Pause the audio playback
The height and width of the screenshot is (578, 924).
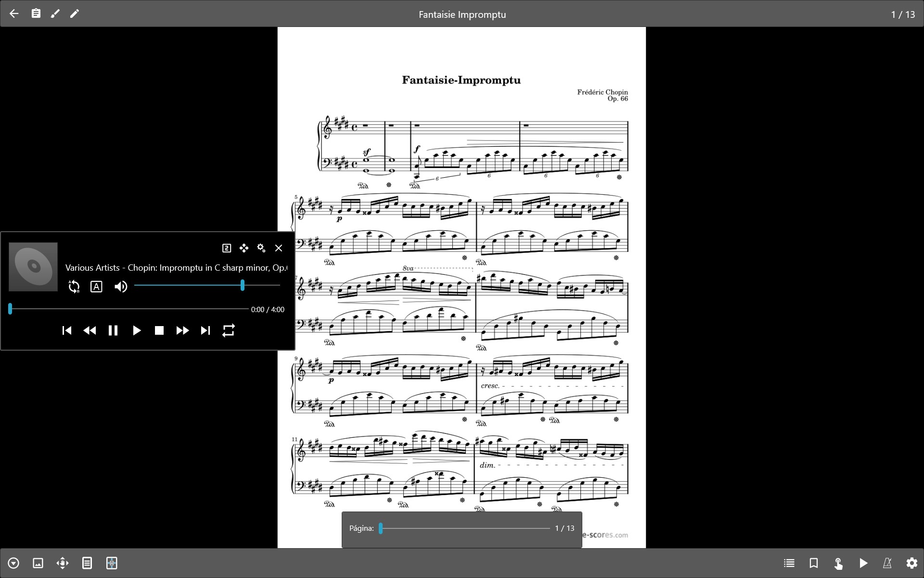coord(113,330)
